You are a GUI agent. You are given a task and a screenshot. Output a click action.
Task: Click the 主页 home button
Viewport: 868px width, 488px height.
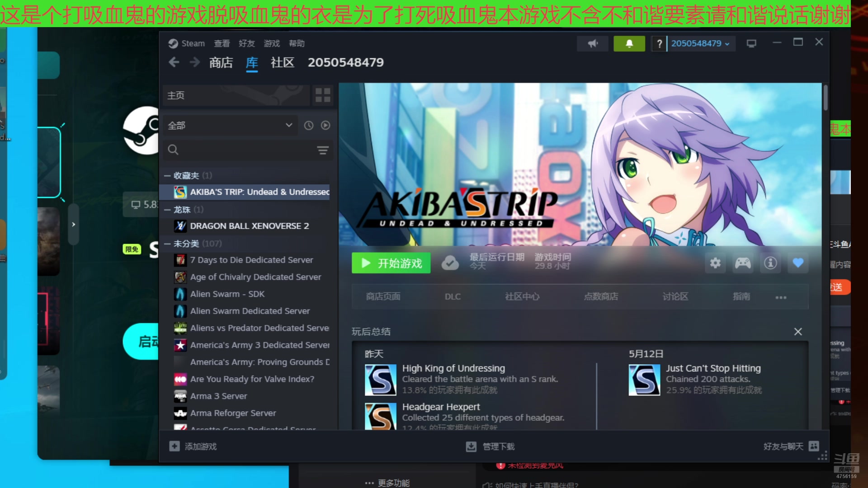pyautogui.click(x=236, y=95)
